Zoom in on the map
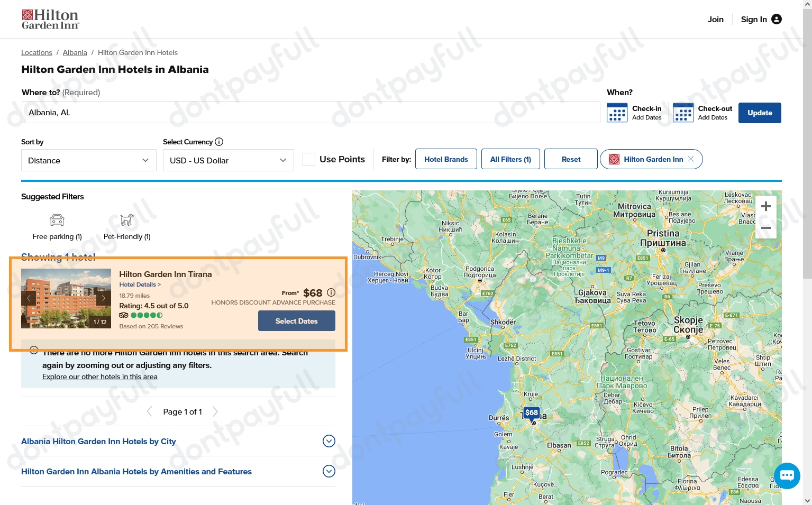Screen dimensions: 812x505 coord(765,206)
